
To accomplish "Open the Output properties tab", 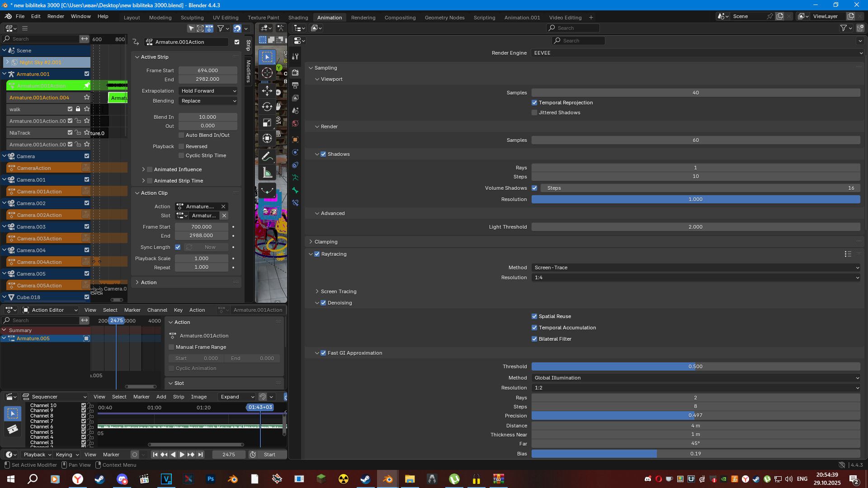I will tap(295, 85).
